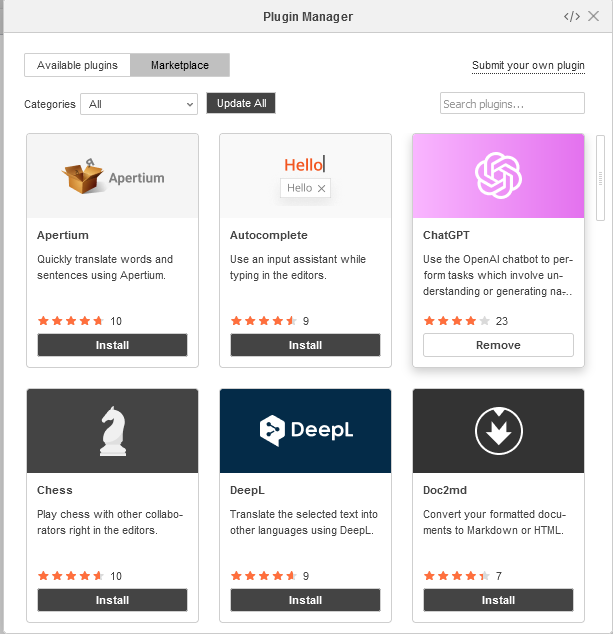The image size is (613, 634).
Task: Focus the Search plugins field
Action: tap(512, 104)
